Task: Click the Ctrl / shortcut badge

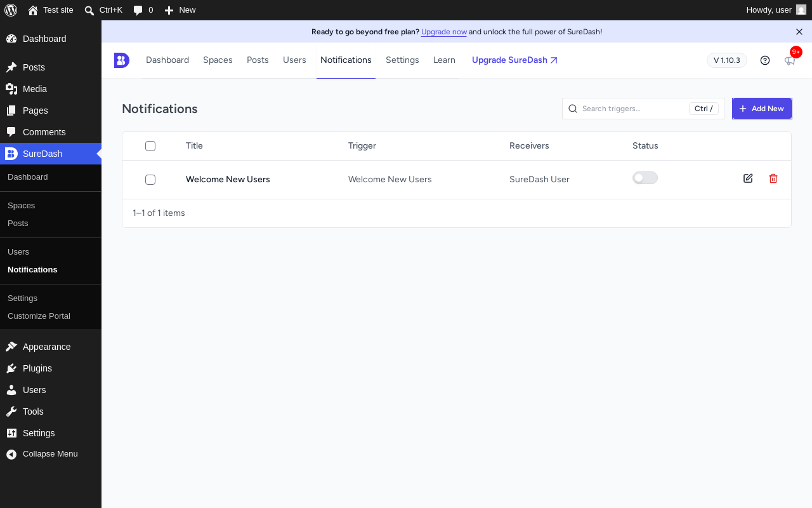Action: (x=704, y=109)
